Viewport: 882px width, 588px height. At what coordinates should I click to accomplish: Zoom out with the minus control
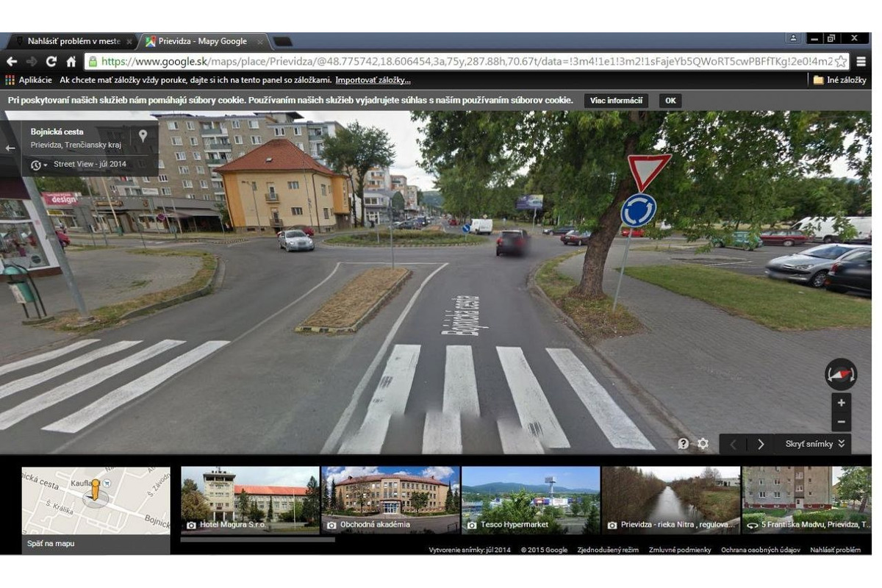coord(840,421)
